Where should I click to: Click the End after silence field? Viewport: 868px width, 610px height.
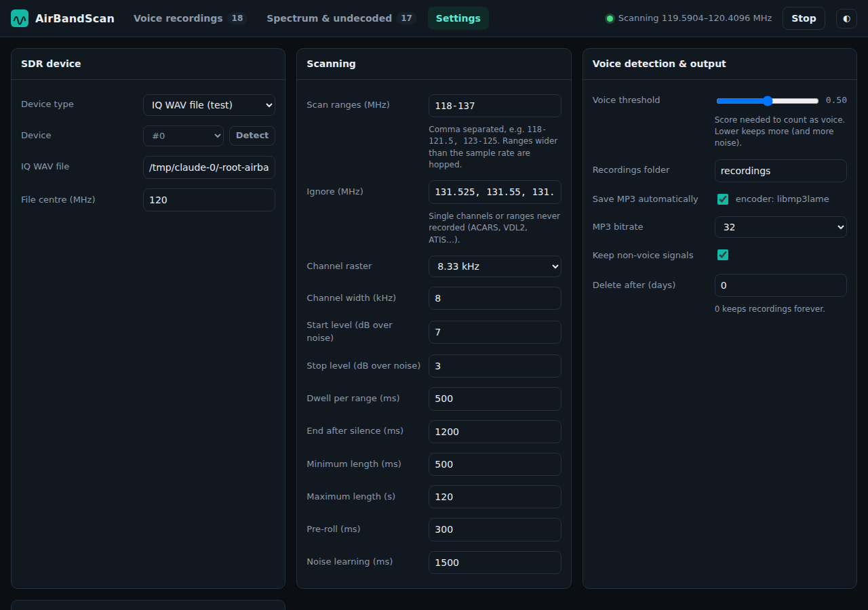495,432
